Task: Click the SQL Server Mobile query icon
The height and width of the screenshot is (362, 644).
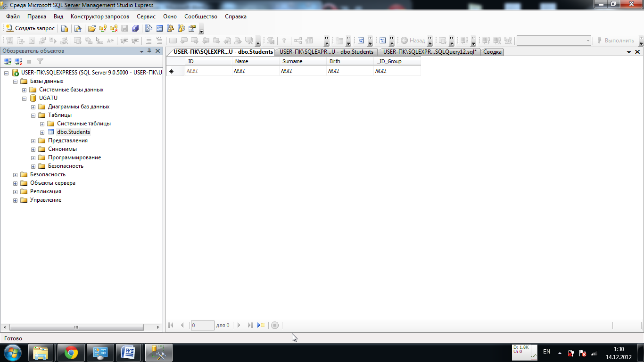Action: point(78,28)
